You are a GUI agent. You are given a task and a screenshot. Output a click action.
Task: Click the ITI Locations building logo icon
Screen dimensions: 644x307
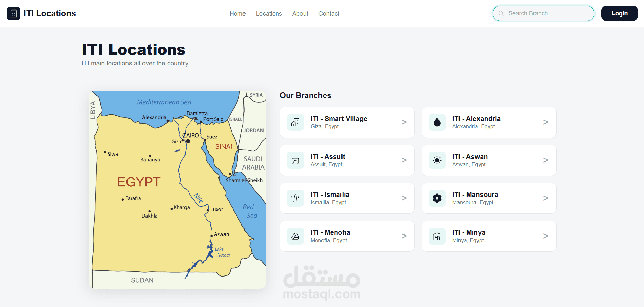(14, 14)
